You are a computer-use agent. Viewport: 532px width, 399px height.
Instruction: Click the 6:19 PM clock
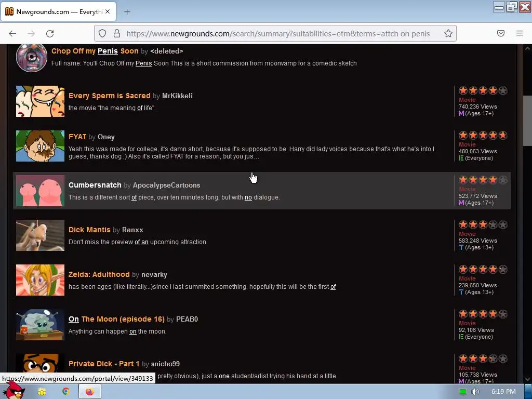pyautogui.click(x=503, y=392)
